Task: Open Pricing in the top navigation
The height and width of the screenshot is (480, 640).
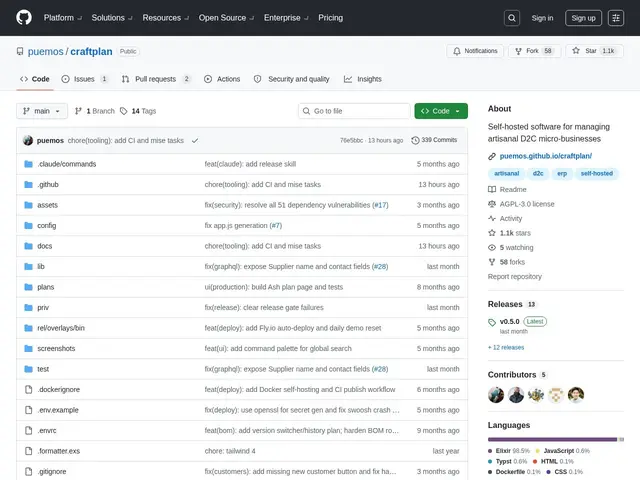Action: coord(331,18)
